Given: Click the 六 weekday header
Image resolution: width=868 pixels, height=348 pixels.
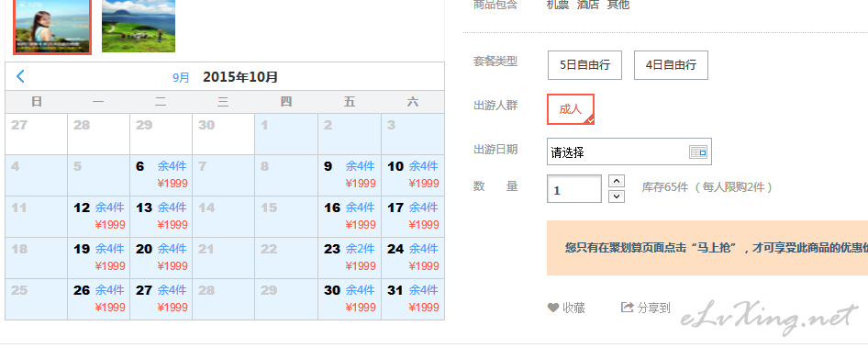Looking at the screenshot, I should [413, 101].
